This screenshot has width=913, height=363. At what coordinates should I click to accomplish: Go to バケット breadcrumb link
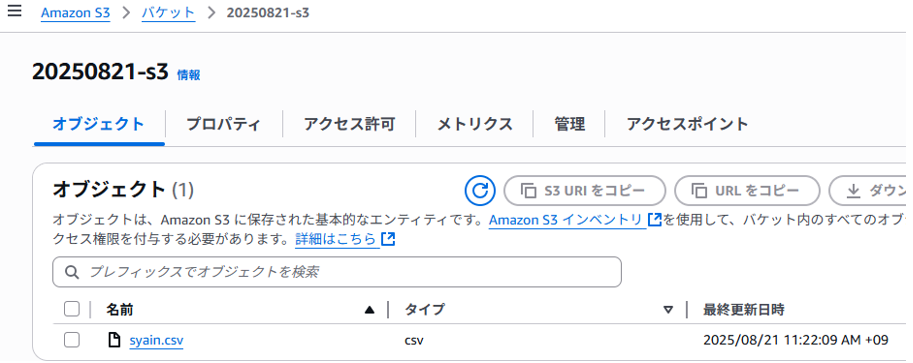(168, 13)
